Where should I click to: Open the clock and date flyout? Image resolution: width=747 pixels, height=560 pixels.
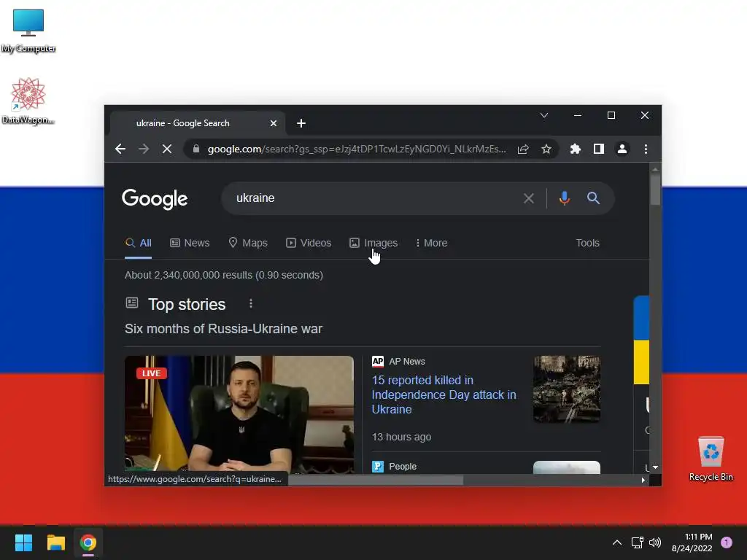(x=692, y=542)
